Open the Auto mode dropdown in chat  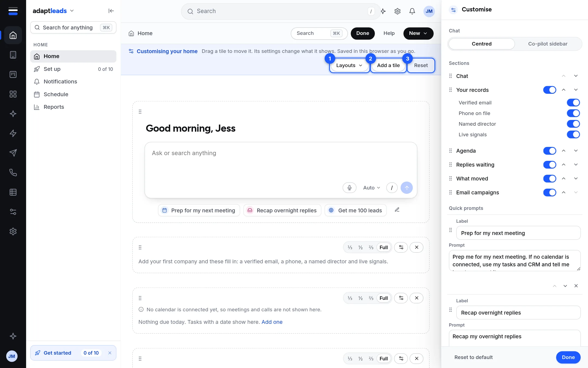[371, 188]
